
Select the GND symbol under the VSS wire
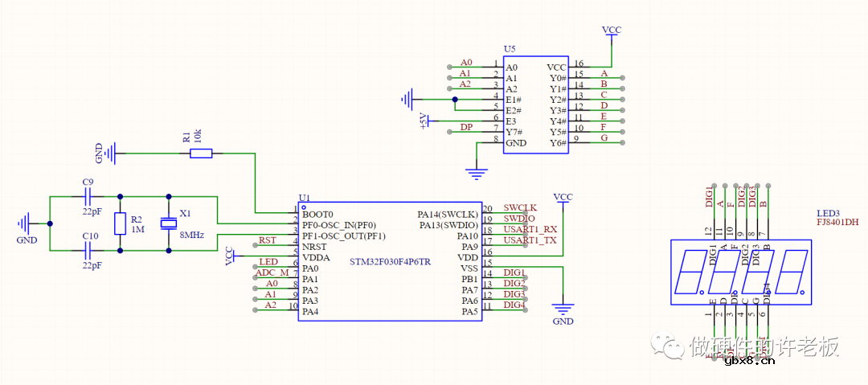[x=563, y=308]
